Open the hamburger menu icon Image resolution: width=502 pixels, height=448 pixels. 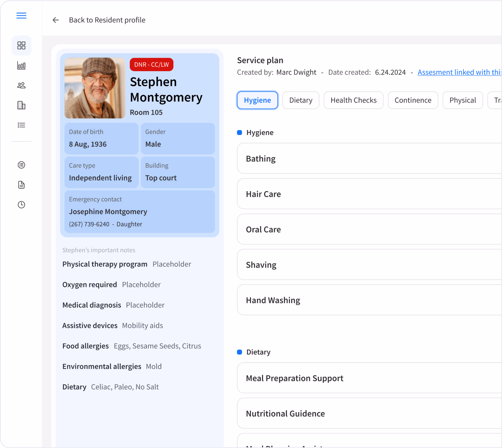point(21,16)
